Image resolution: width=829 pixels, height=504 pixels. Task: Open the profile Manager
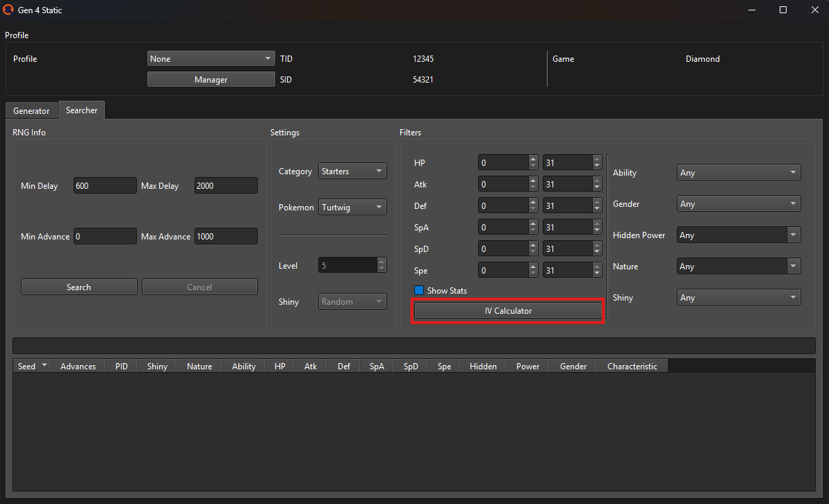(x=211, y=79)
